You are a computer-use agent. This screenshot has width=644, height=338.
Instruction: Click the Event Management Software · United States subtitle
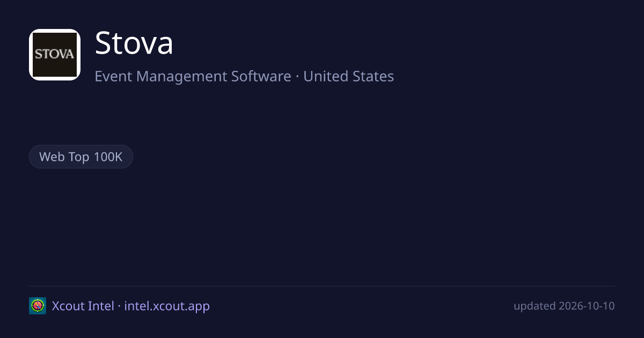244,76
